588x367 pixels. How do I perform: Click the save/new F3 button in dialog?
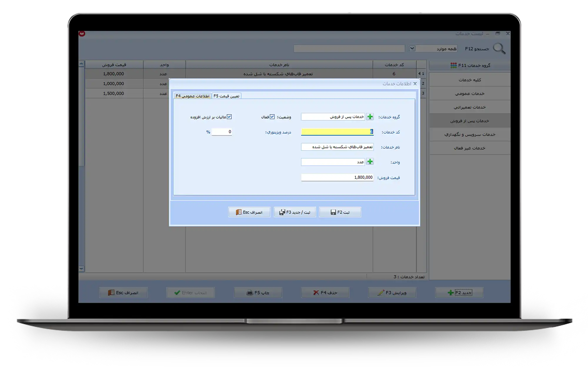295,212
